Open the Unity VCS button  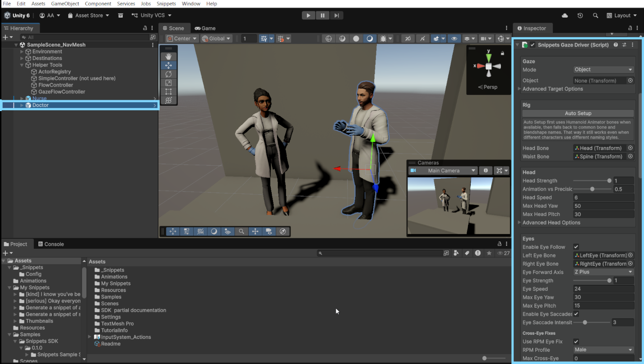pos(152,15)
